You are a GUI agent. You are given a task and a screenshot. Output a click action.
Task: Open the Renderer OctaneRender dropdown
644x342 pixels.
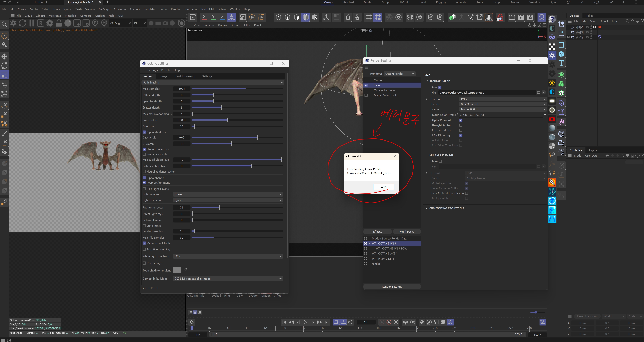pos(400,74)
